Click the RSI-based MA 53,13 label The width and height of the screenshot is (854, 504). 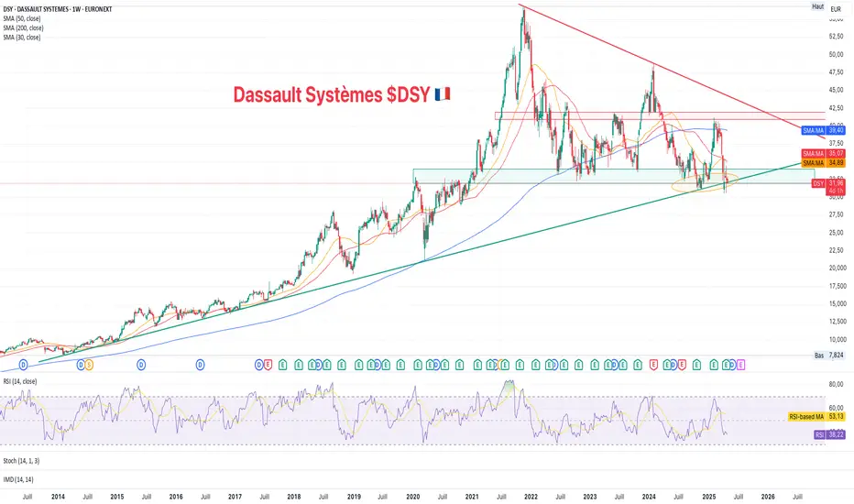coord(816,416)
